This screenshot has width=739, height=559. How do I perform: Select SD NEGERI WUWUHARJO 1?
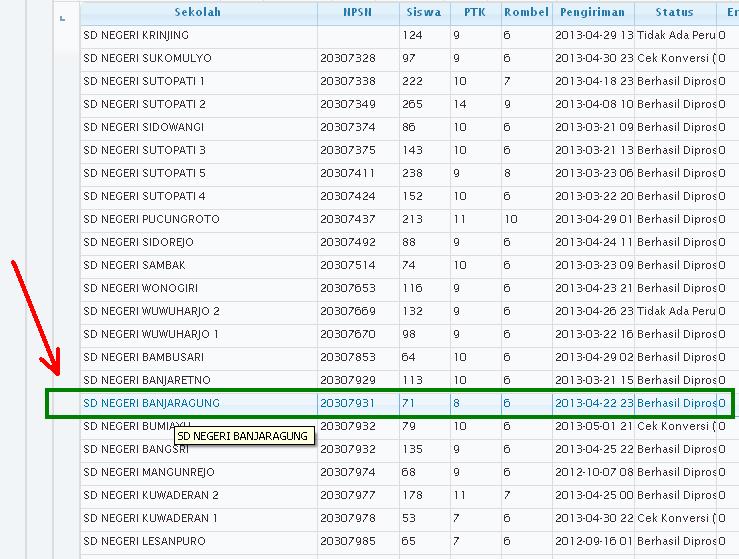click(151, 335)
